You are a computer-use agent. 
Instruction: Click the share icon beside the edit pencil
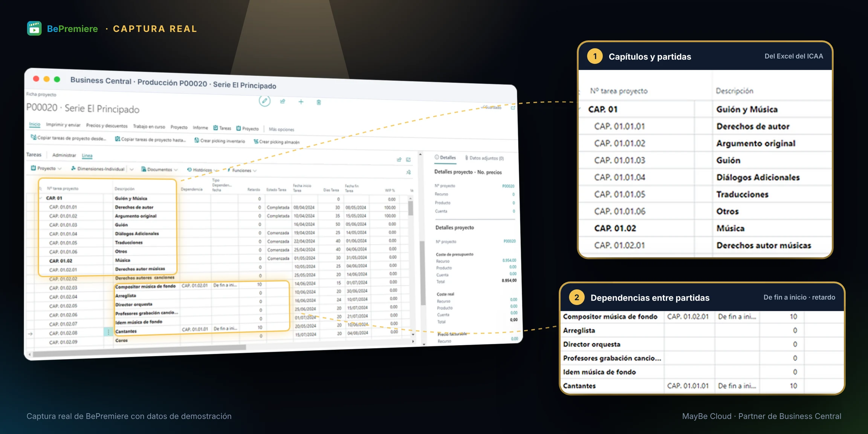[x=283, y=101]
